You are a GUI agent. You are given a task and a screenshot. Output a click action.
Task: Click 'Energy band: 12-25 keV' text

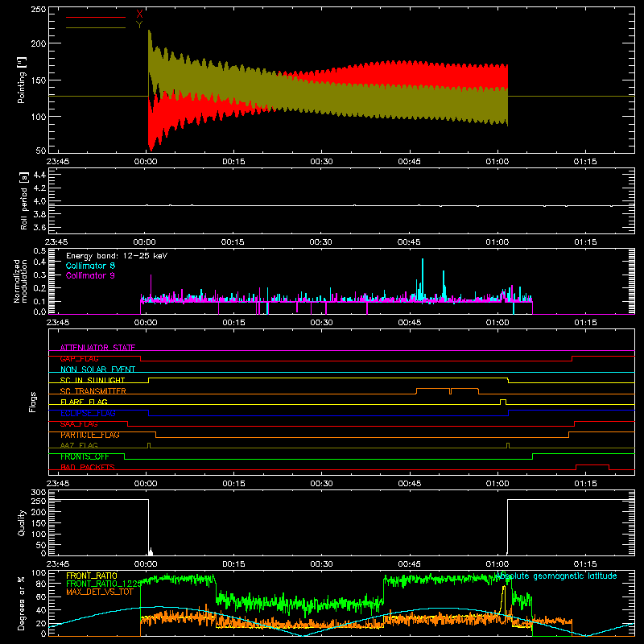click(117, 256)
